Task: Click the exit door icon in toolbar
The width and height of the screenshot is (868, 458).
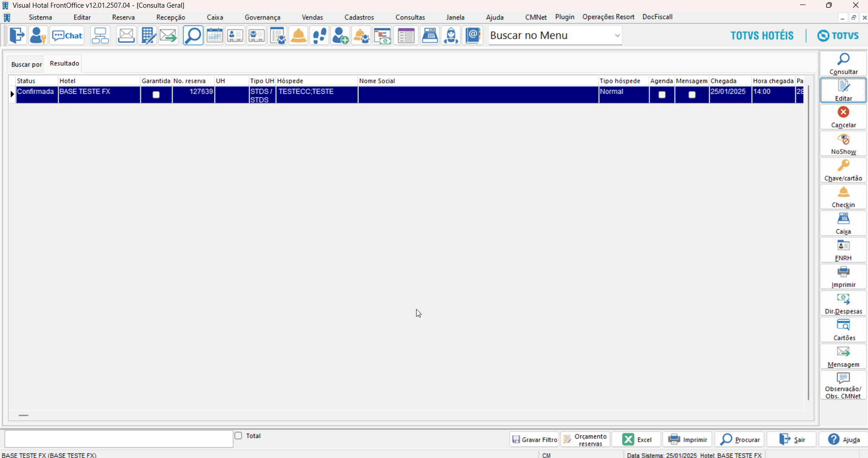Action: pos(17,35)
